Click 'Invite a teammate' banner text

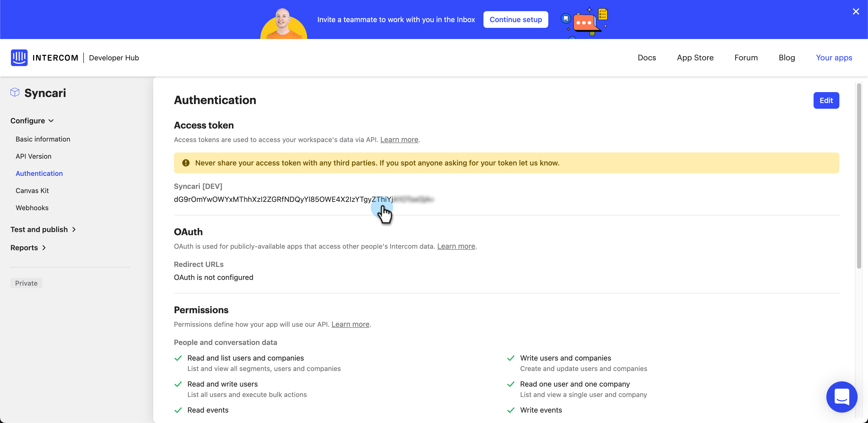tap(396, 20)
